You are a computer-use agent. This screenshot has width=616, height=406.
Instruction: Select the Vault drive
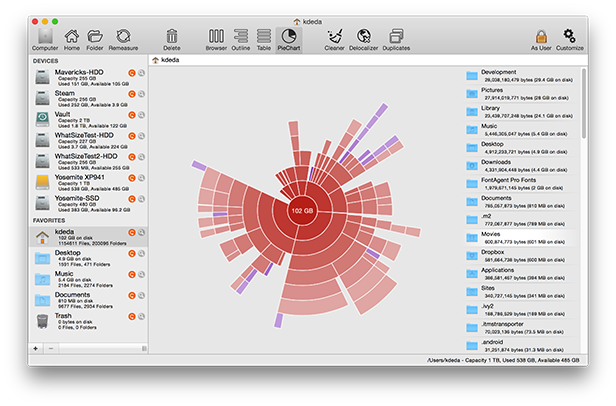click(88, 119)
